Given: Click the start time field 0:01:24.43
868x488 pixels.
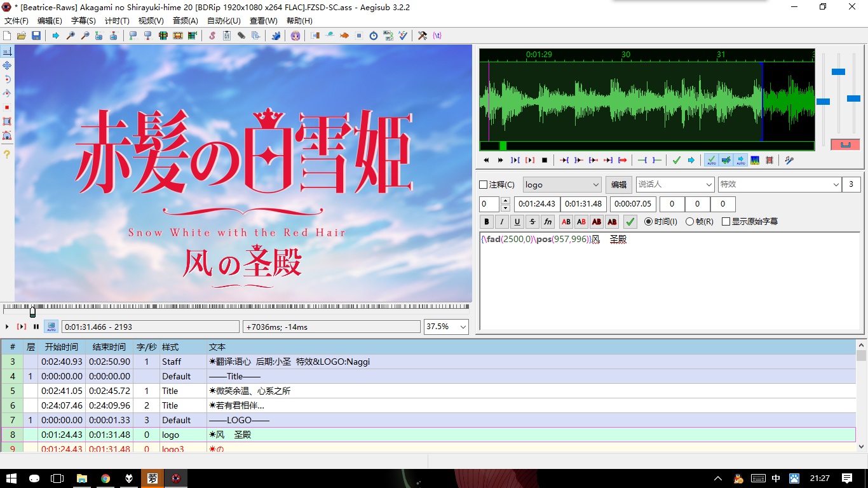Looking at the screenshot, I should [536, 204].
